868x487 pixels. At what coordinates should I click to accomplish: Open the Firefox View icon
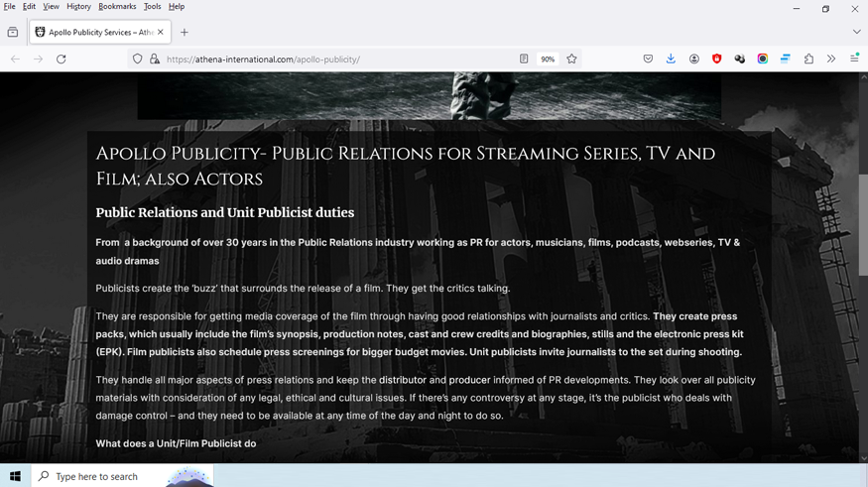(13, 32)
